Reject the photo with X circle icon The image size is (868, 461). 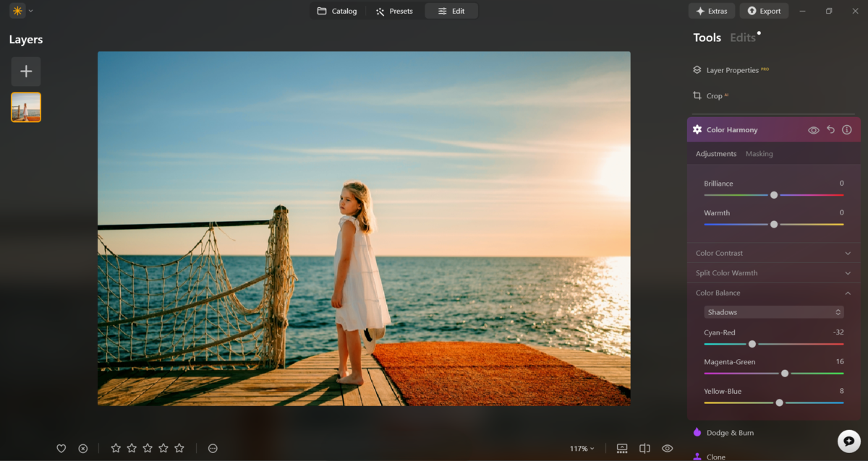pos(83,449)
